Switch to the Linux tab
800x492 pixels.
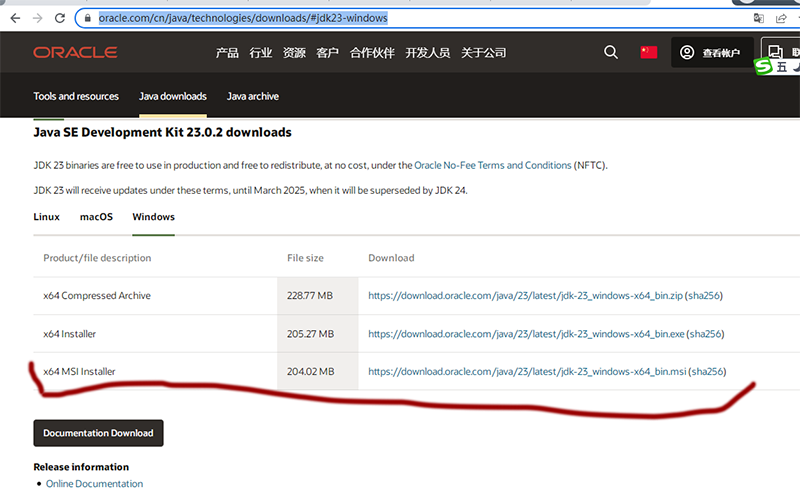[46, 217]
